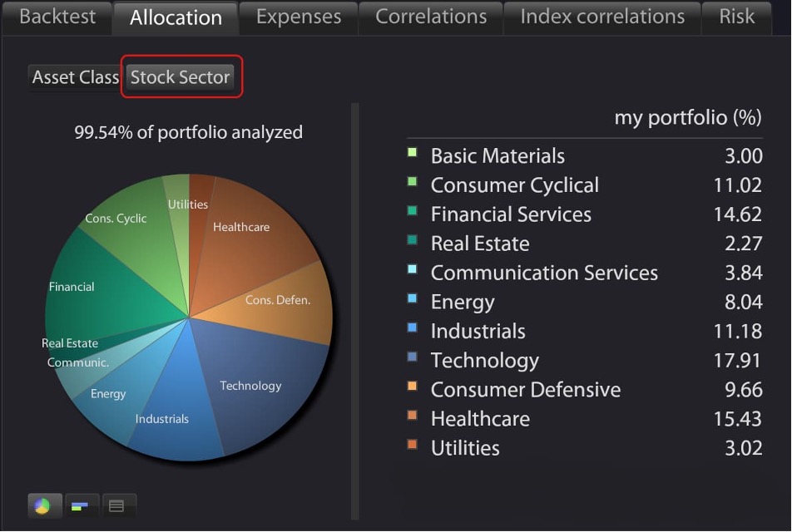Image resolution: width=792 pixels, height=532 pixels.
Task: Select the Stock Sector toggle
Action: (x=180, y=77)
